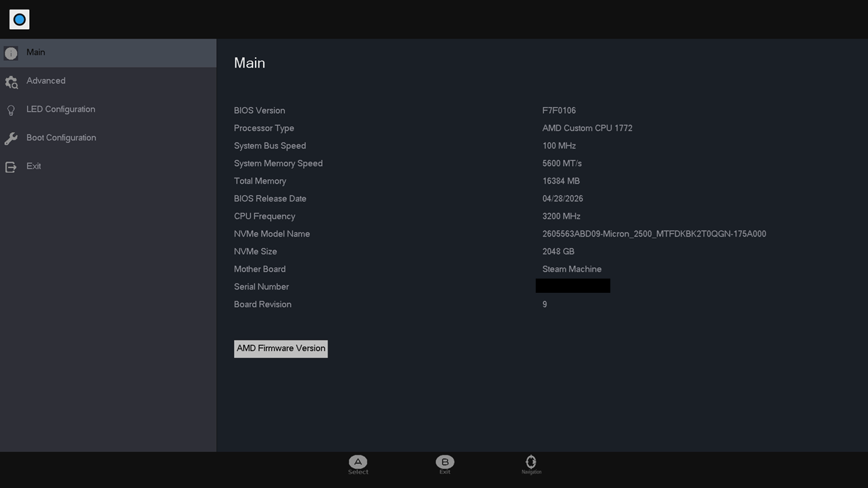Go to LED Configuration settings
This screenshot has width=868, height=488.
108,110
